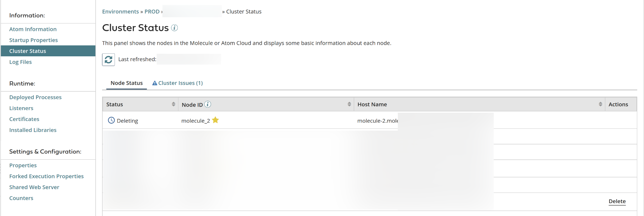Navigate to Environments via breadcrumb
The height and width of the screenshot is (216, 644).
click(x=120, y=11)
